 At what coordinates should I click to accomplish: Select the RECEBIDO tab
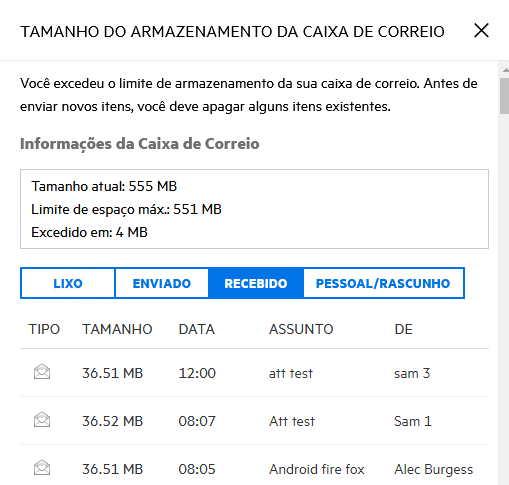[256, 283]
